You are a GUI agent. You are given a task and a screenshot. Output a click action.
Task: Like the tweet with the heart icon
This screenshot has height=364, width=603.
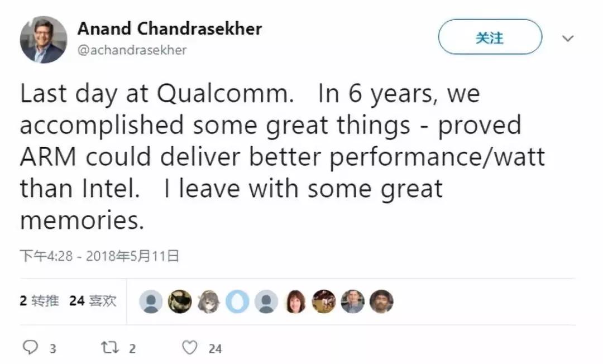(x=190, y=348)
